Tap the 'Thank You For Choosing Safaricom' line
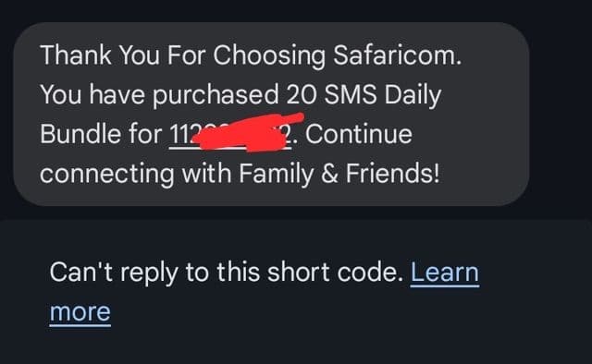592x364 pixels. [251, 55]
